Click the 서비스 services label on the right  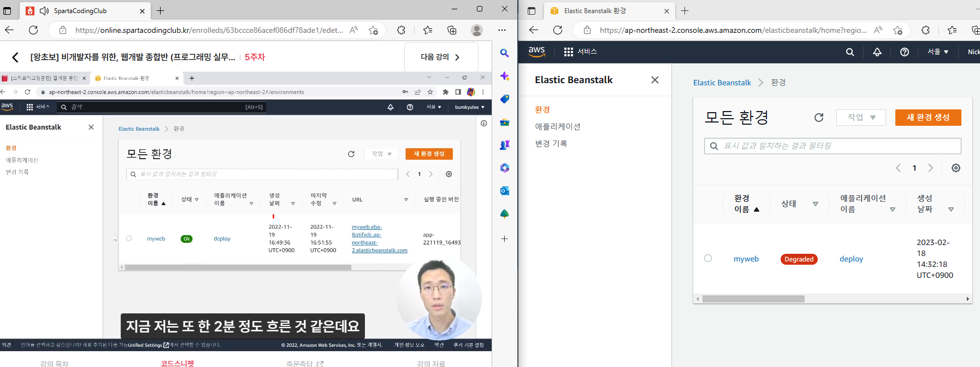[x=587, y=51]
